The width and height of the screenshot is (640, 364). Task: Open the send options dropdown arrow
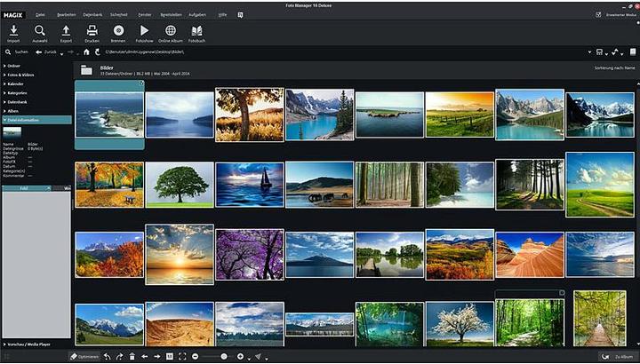point(267,359)
